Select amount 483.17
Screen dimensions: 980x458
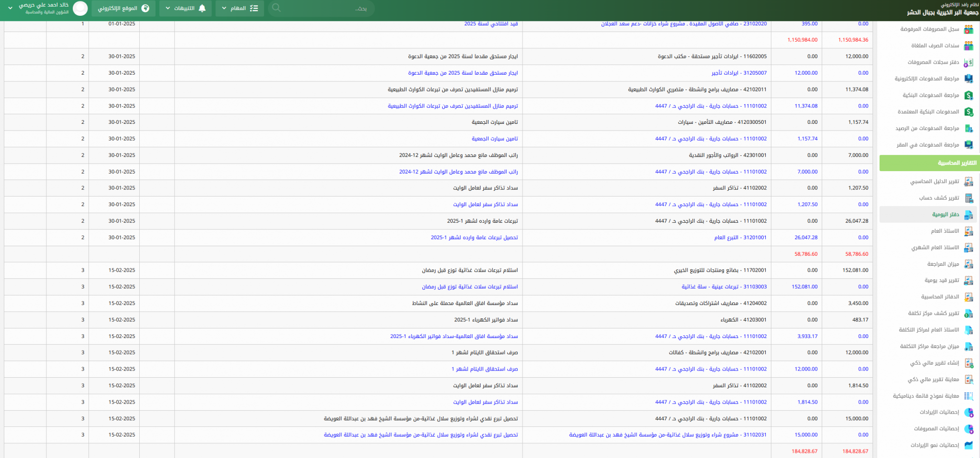(x=860, y=320)
